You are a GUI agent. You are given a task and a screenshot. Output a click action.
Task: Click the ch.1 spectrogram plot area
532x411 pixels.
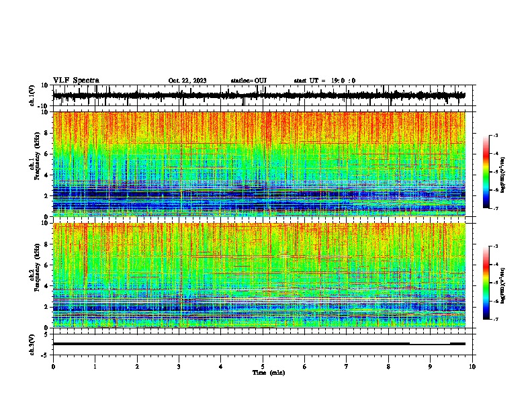pos(259,164)
